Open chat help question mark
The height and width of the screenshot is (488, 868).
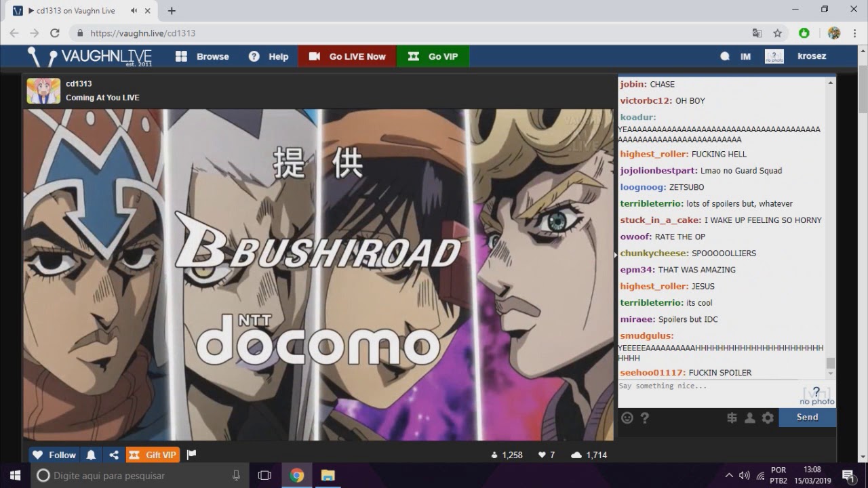644,418
